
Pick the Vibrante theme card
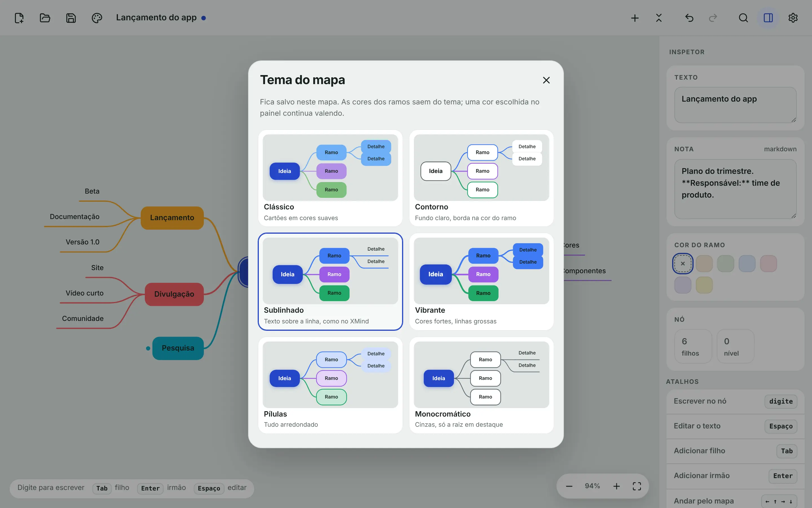coord(481,282)
